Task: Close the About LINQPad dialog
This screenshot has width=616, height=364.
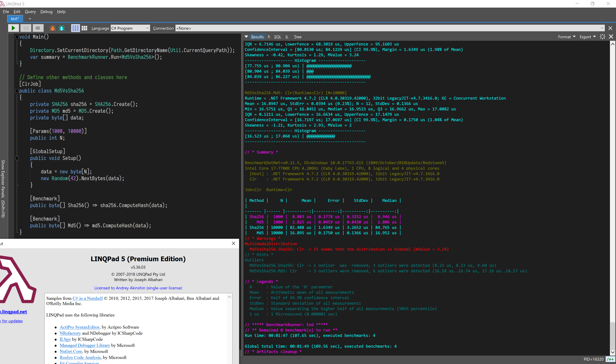Action: (234, 243)
